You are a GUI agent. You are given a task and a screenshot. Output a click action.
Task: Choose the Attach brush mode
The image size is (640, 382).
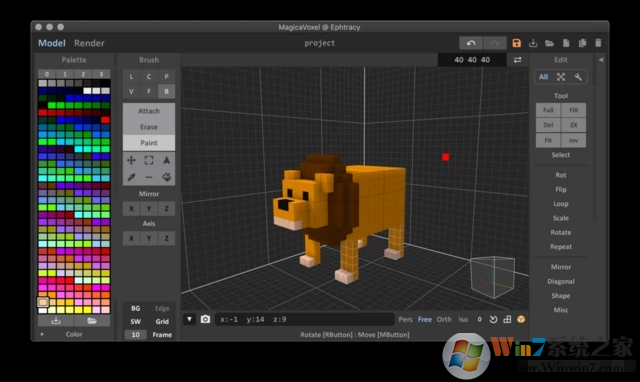point(149,111)
